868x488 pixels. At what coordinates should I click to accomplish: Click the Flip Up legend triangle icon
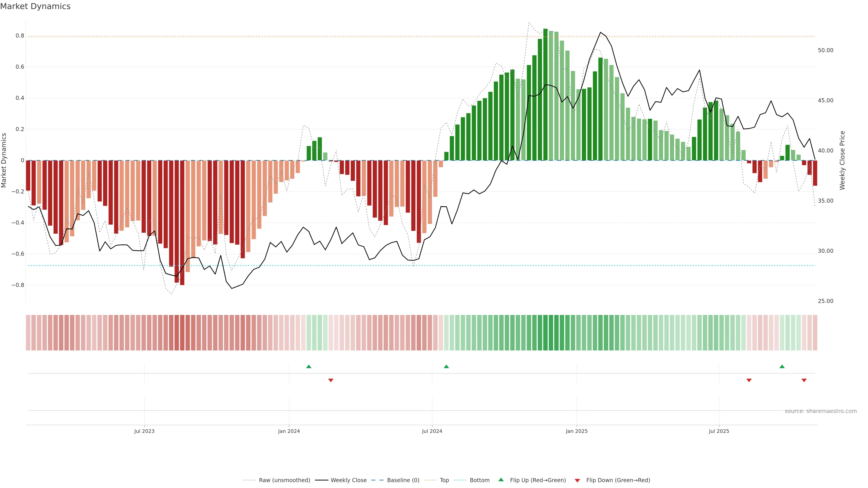click(x=501, y=480)
